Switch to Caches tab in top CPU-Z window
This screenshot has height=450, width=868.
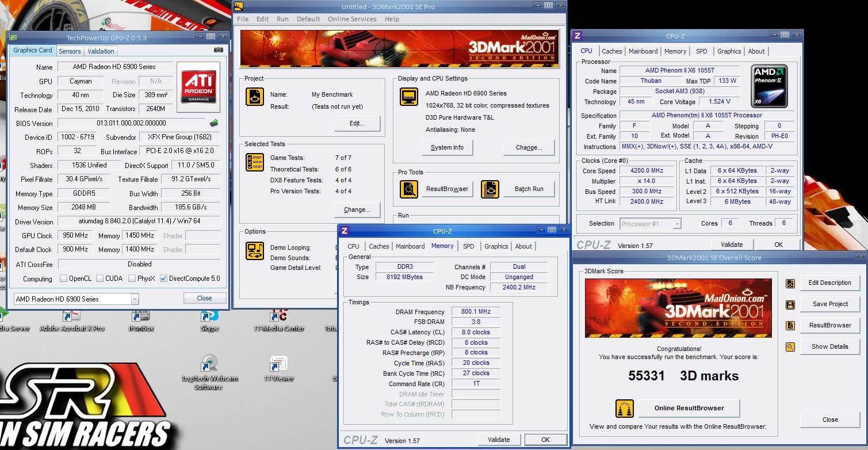(x=611, y=51)
